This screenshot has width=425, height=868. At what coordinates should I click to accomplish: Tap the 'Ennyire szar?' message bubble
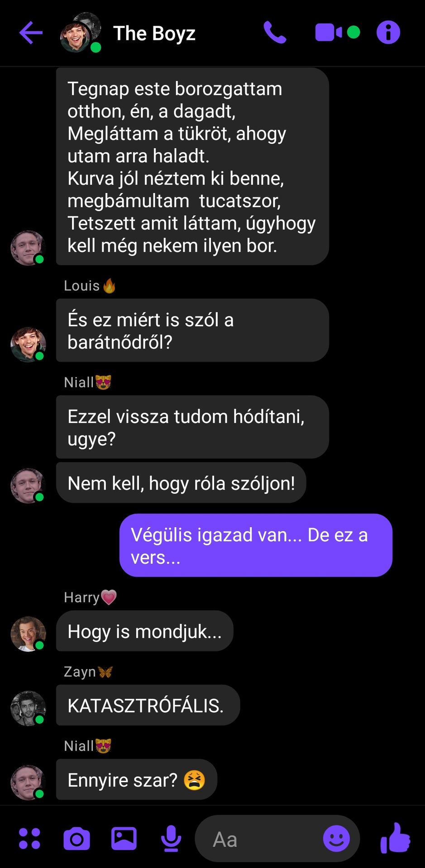click(137, 779)
